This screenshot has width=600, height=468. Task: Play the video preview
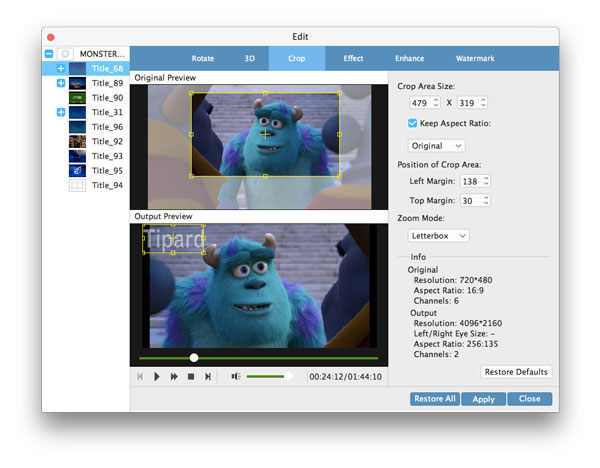click(157, 377)
